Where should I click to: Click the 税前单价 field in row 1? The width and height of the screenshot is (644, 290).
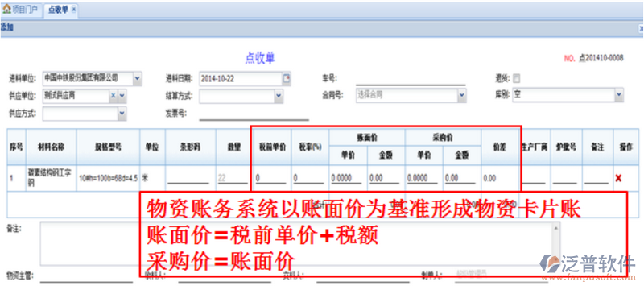(x=270, y=178)
